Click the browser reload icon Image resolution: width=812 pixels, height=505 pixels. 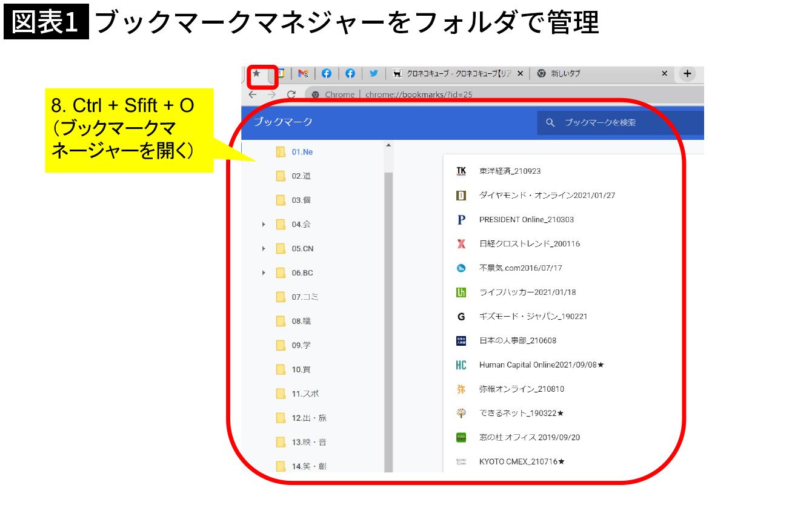291,94
